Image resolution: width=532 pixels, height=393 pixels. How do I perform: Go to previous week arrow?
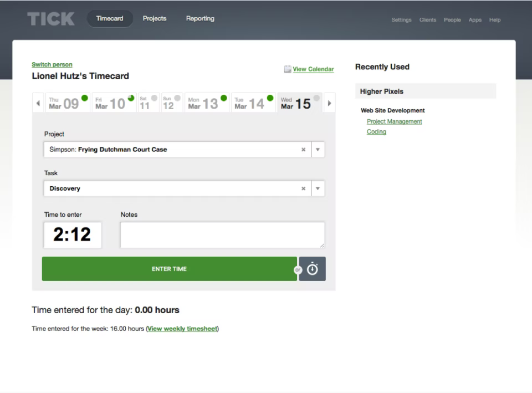click(38, 103)
